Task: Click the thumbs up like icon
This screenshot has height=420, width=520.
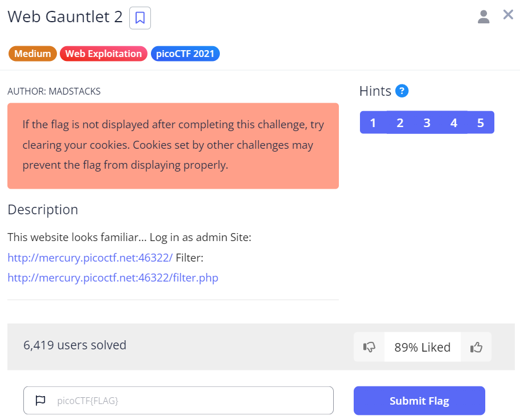Action: tap(476, 347)
